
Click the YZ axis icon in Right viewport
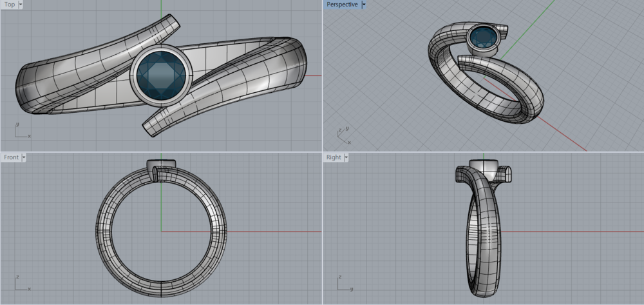tap(343, 284)
